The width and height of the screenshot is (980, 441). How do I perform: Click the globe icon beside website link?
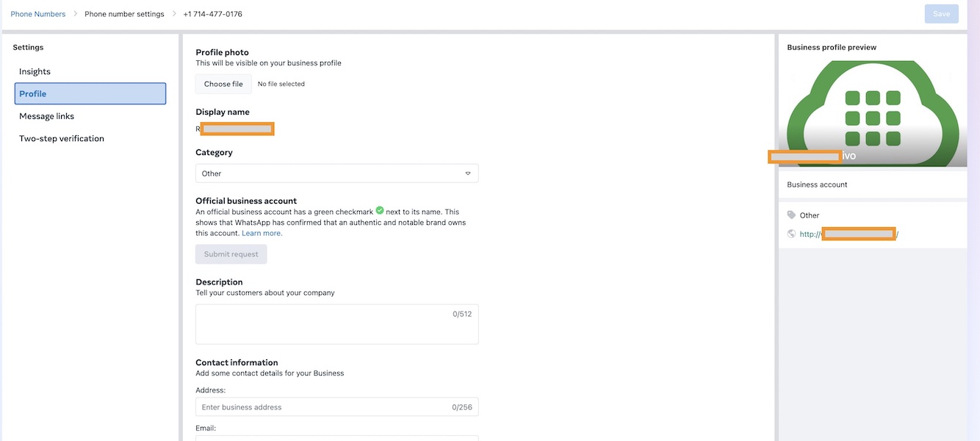[x=791, y=234]
